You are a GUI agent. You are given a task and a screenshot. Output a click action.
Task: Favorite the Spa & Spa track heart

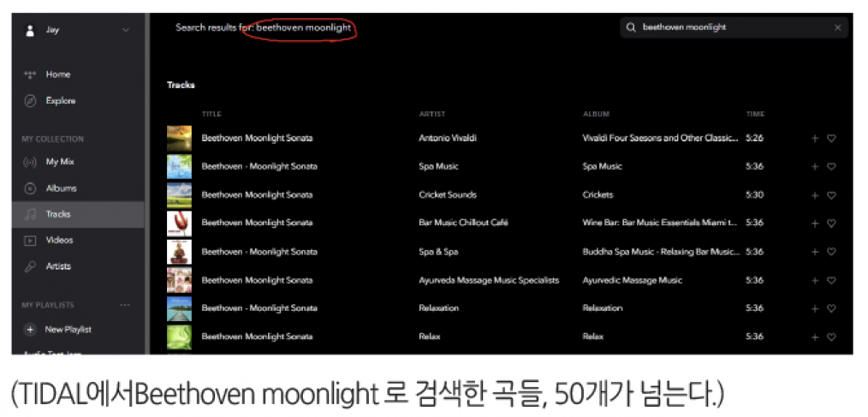tap(831, 252)
